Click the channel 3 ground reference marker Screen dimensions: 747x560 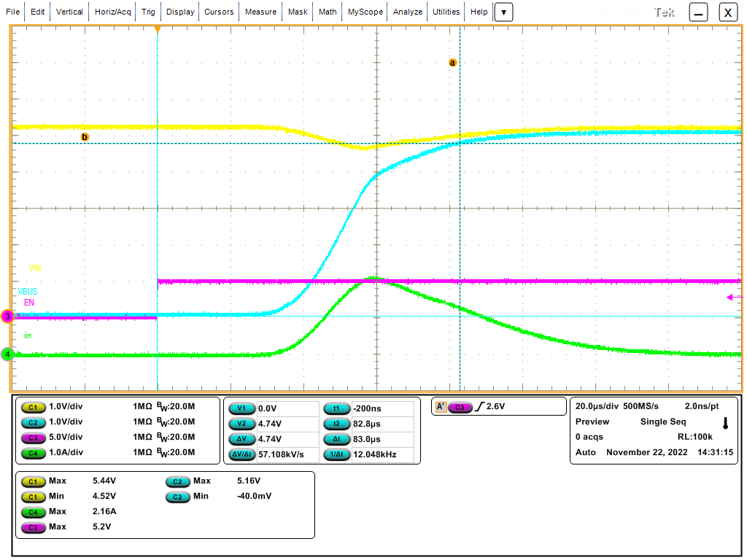point(8,316)
